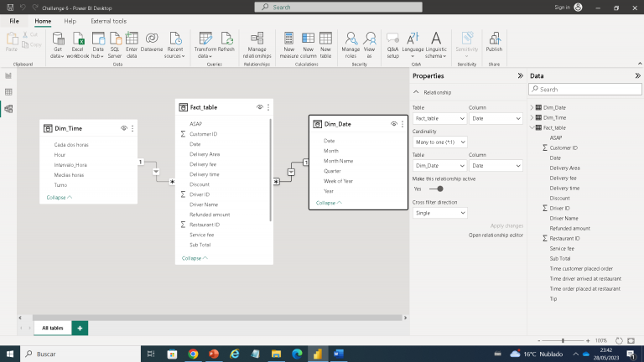Collapse the Dim_Date table card
The image size is (644, 362).
pos(327,203)
